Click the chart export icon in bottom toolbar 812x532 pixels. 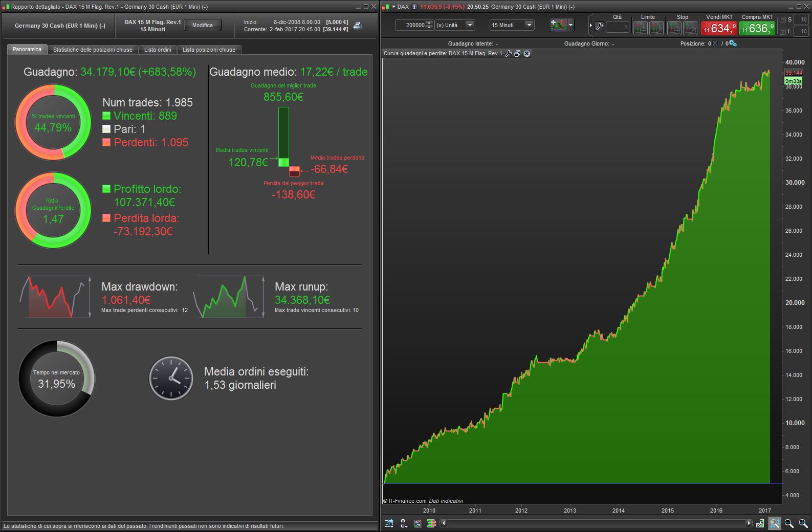pyautogui.click(x=389, y=523)
